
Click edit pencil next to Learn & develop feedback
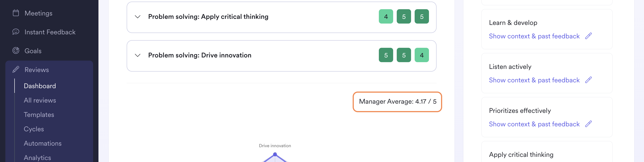588,36
